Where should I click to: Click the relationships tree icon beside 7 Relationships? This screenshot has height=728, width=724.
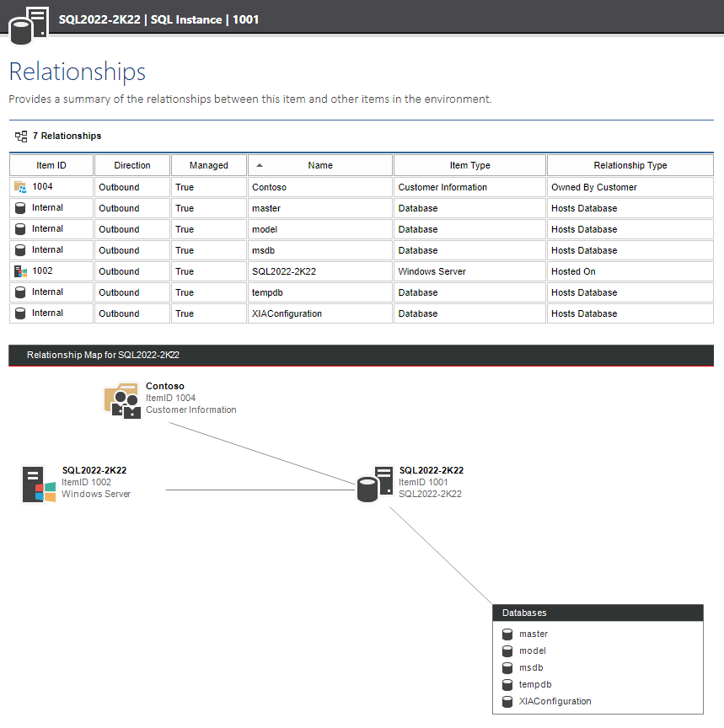click(21, 136)
